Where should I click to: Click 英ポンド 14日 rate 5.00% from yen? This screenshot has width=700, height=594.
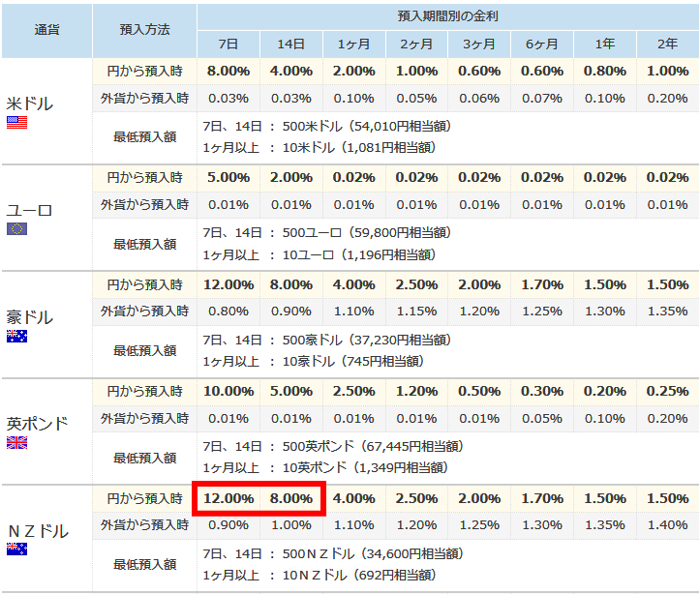291,391
